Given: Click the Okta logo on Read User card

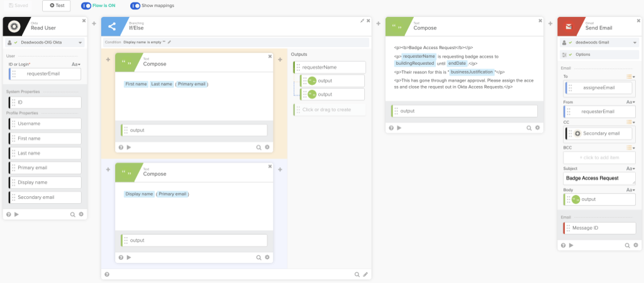Looking at the screenshot, I should 15,27.
